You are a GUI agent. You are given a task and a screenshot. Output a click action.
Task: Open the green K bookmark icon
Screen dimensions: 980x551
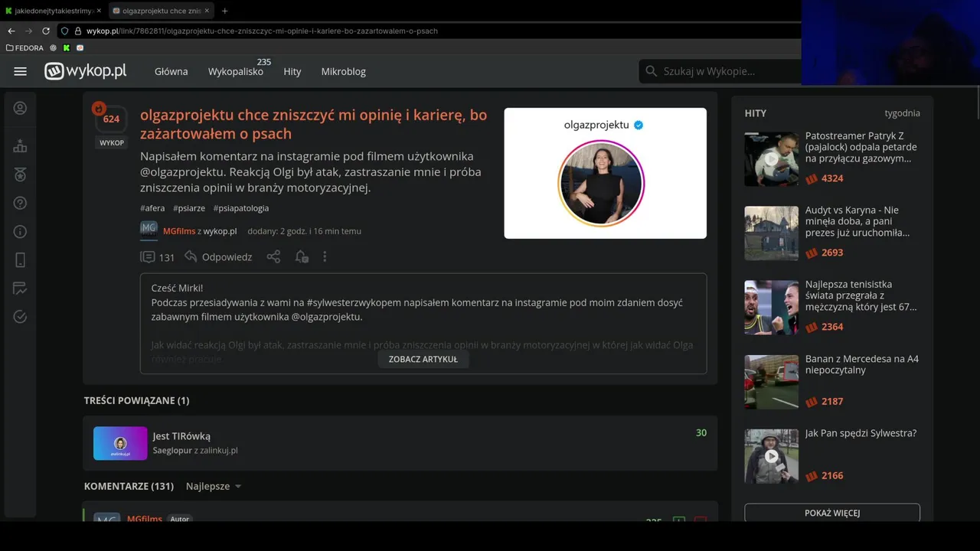point(67,47)
